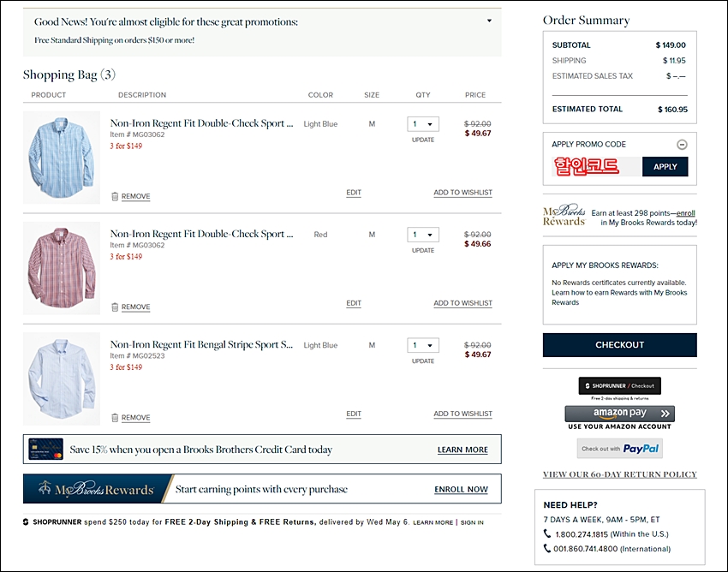Screen dimensions: 728x572
Task: View the 60-day return policy
Action: point(620,474)
